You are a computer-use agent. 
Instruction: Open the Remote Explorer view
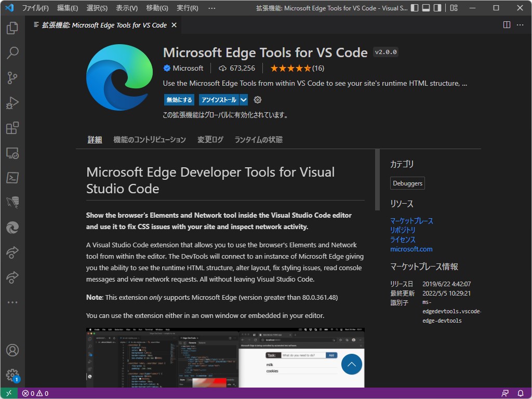point(11,153)
